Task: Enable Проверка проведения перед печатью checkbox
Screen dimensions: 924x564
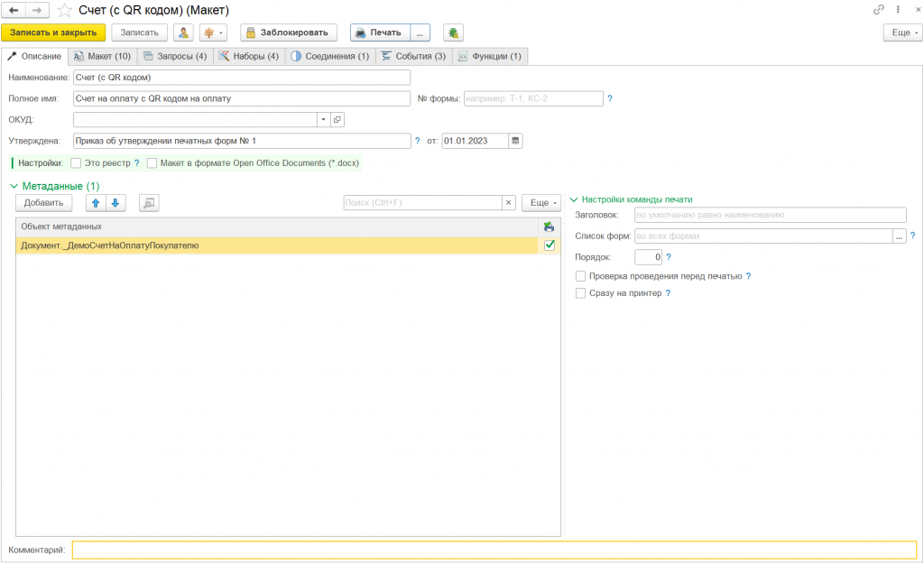Action: 580,276
